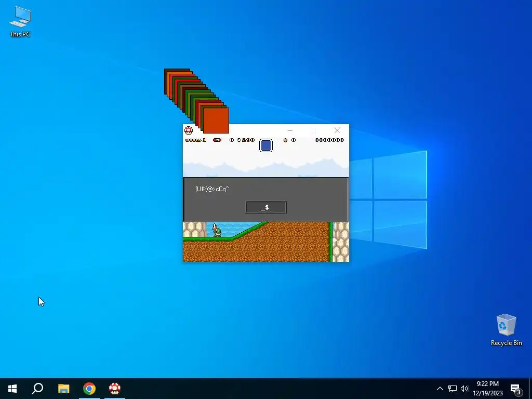Open the volume speaker tray icon
Screen dimensions: 532x399
tap(464, 389)
